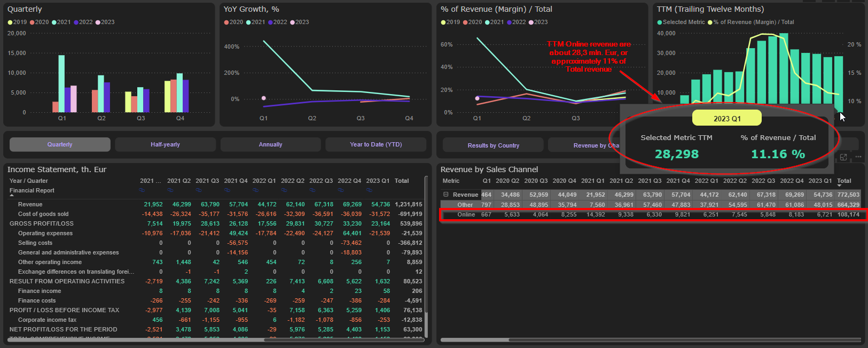Click link icon under 2022 Q3 column

coord(312,190)
